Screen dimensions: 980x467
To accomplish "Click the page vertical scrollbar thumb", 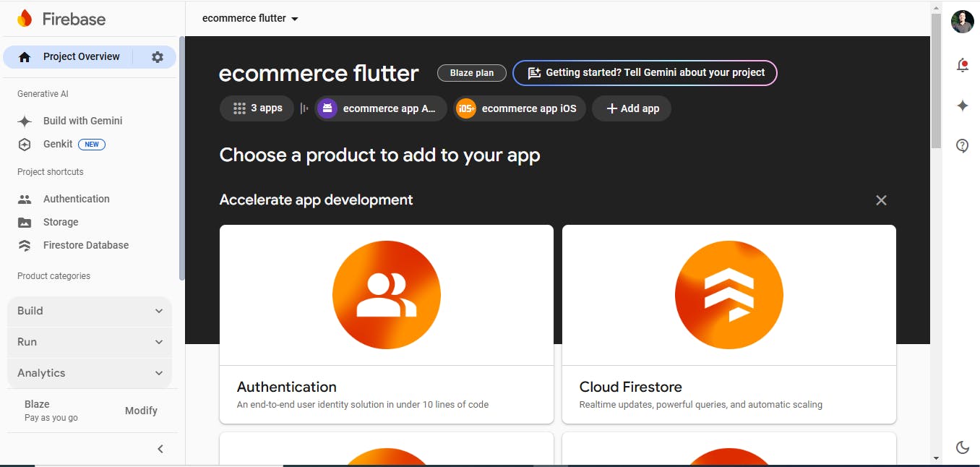I will pyautogui.click(x=936, y=80).
